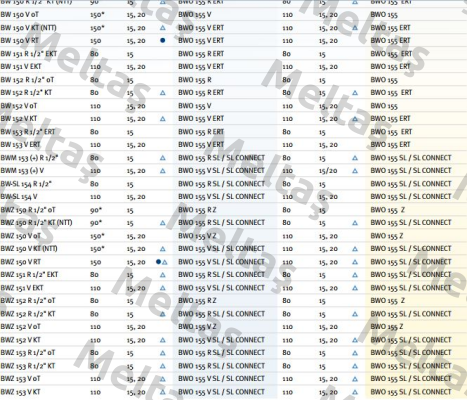Click the left triangle in BW 152 V KT row

163,119
